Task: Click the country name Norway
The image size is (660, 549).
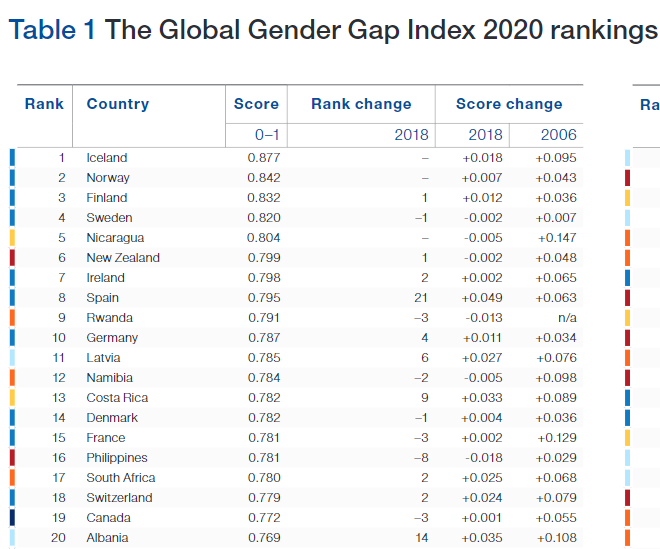Action: pos(107,178)
